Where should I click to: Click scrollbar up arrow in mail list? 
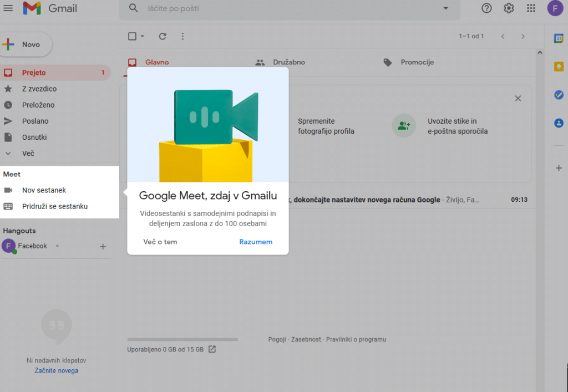pyautogui.click(x=540, y=53)
